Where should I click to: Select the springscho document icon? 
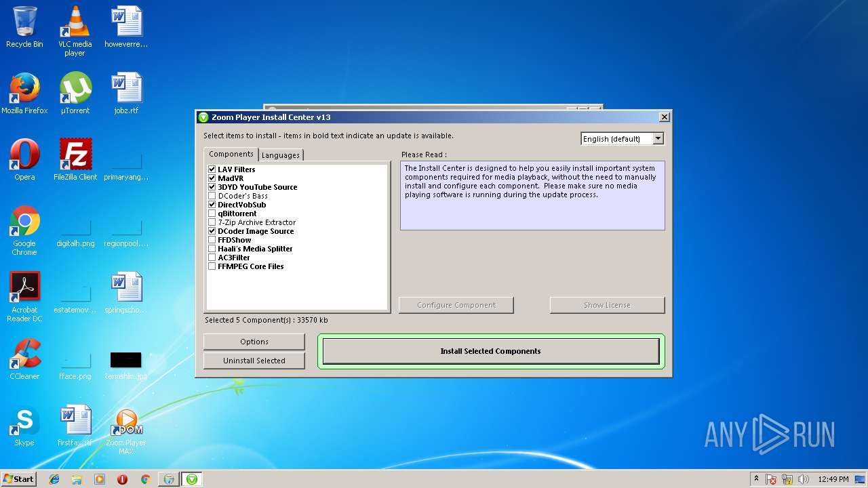126,293
